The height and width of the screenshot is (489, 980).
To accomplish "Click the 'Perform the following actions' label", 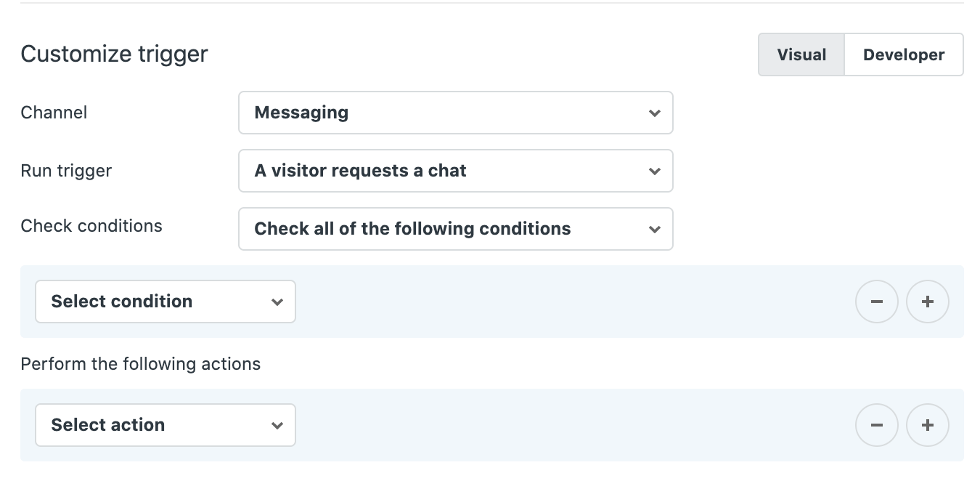I will (140, 364).
